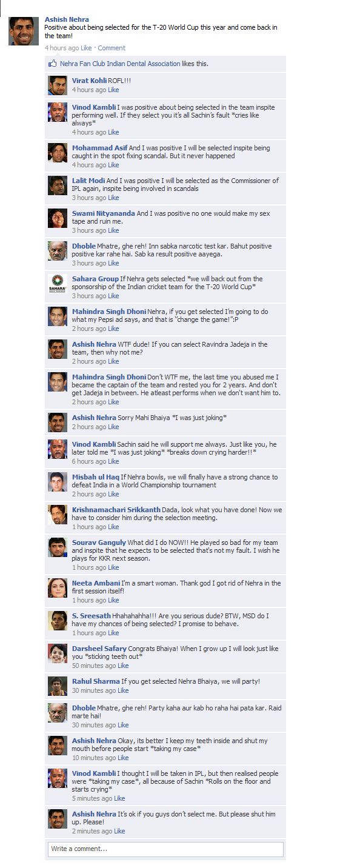Like Mohammad Asif's comment
Screen dimensions: 340x868
click(113, 165)
